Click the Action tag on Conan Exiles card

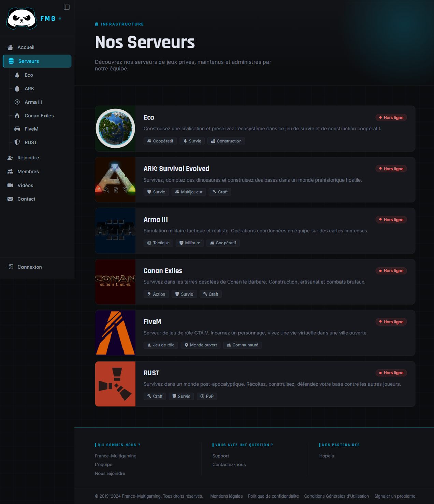156,294
